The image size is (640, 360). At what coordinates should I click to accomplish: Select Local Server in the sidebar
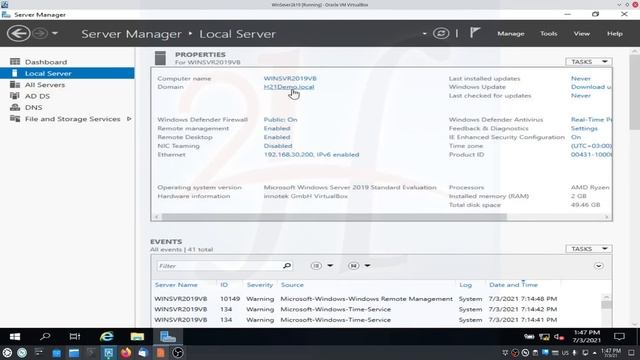pos(67,73)
